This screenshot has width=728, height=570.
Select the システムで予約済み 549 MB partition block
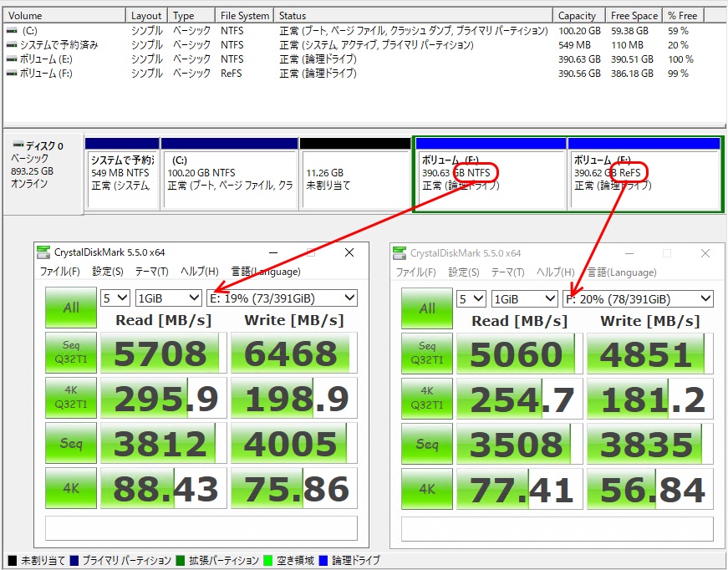click(122, 174)
